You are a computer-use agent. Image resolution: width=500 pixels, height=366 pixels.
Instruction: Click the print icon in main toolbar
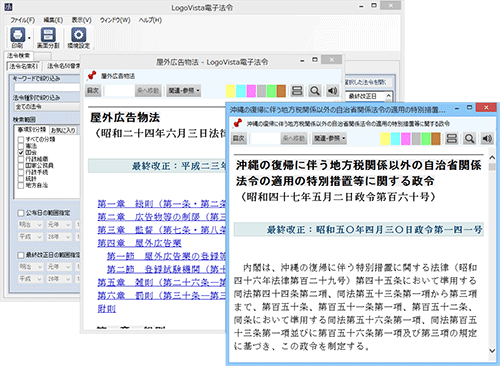(17, 35)
